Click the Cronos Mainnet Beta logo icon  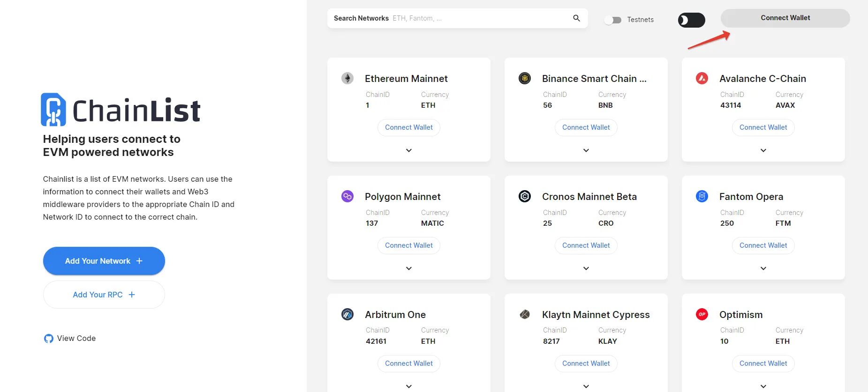[524, 196]
